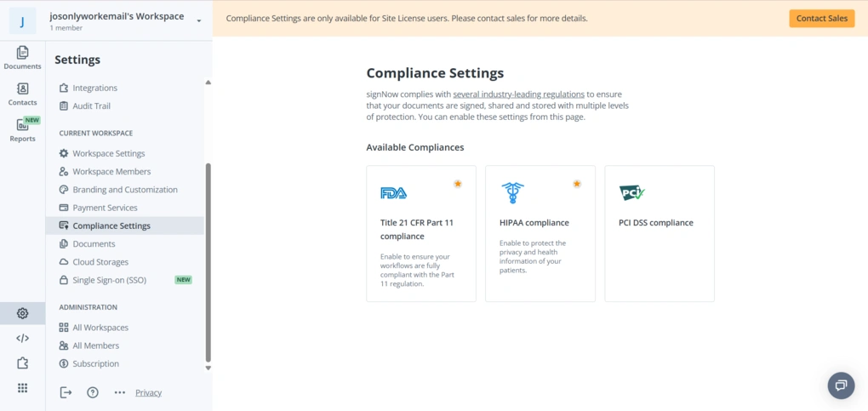This screenshot has width=868, height=411.
Task: Select the PCI DSS compliance card
Action: tap(660, 233)
